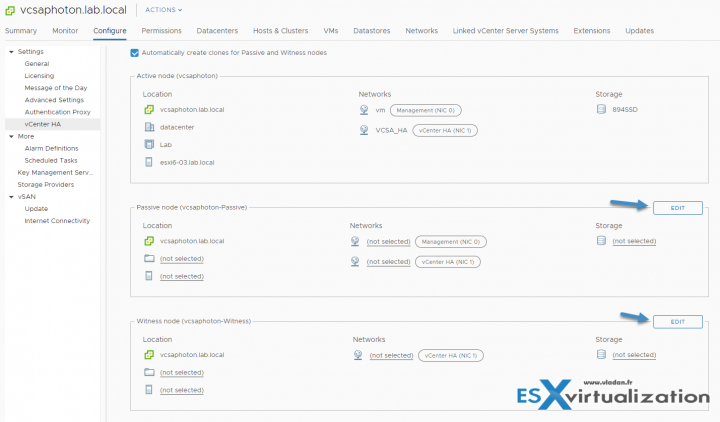
Task: Open the Networks tab
Action: pyautogui.click(x=422, y=31)
